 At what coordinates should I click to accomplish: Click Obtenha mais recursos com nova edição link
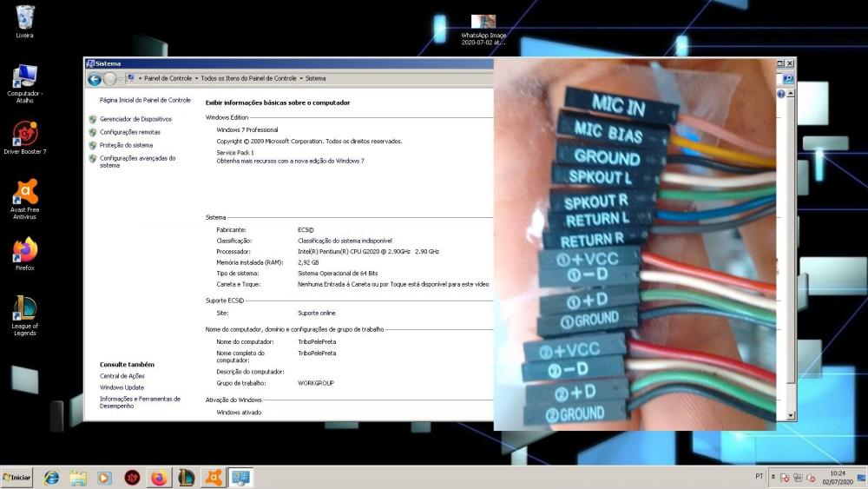[290, 162]
